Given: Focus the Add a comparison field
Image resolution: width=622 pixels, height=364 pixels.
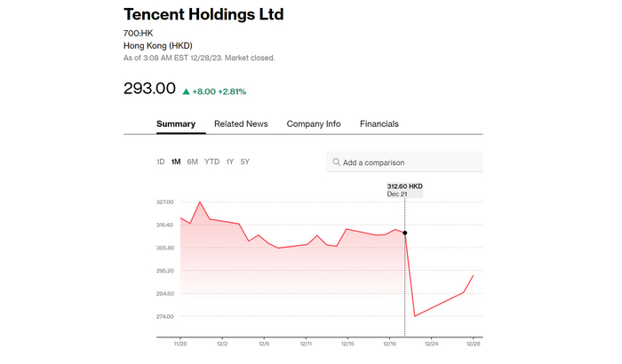Looking at the screenshot, I should pos(409,162).
